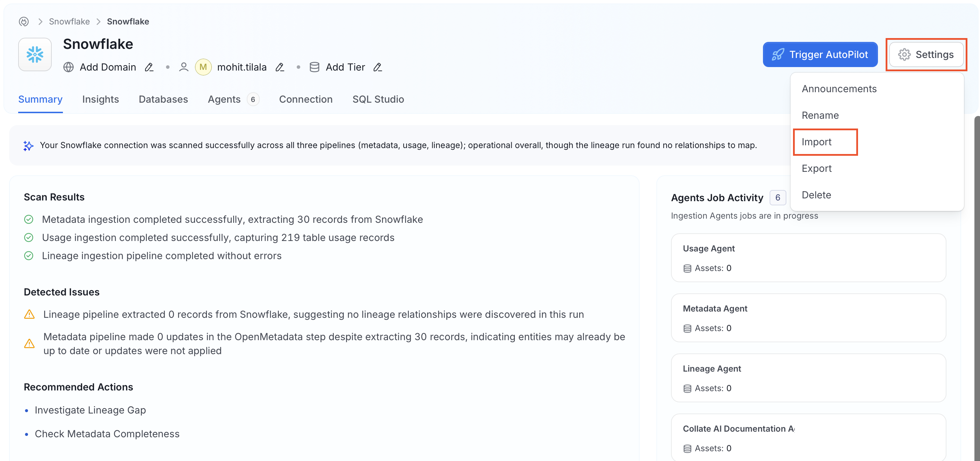Edit the tier with the pencil icon
Image resolution: width=980 pixels, height=461 pixels.
tap(378, 67)
